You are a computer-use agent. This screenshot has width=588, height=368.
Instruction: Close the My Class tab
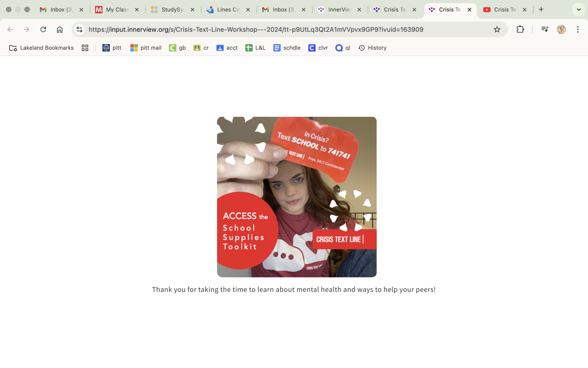pos(137,10)
